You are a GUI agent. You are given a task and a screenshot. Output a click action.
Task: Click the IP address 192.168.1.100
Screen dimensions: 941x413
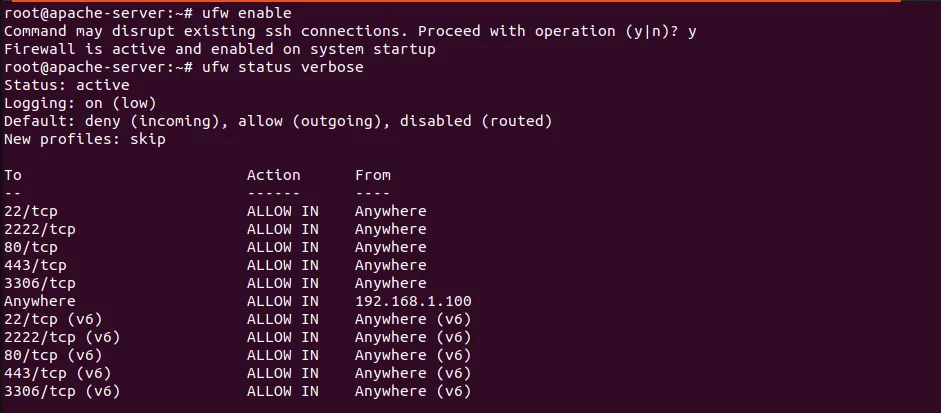point(413,301)
